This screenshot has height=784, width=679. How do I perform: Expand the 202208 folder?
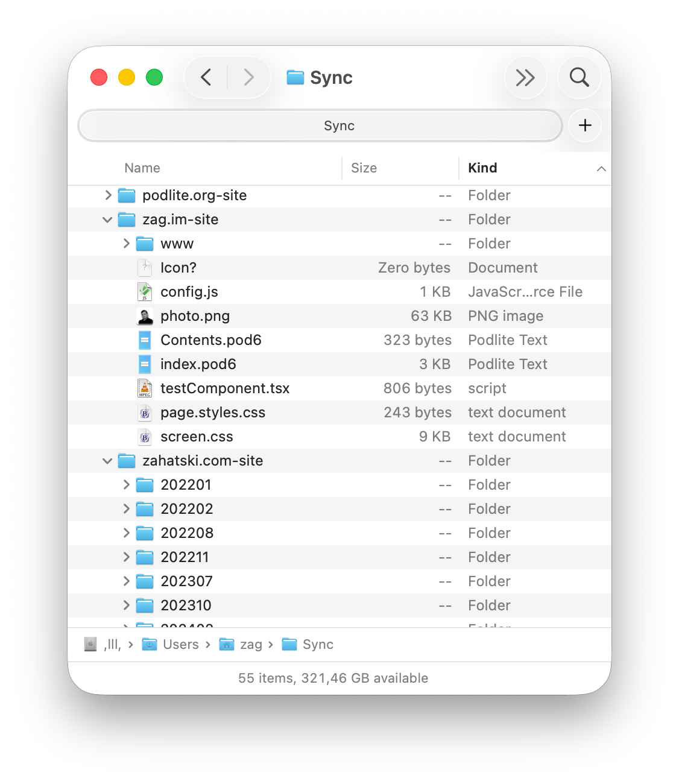[126, 533]
